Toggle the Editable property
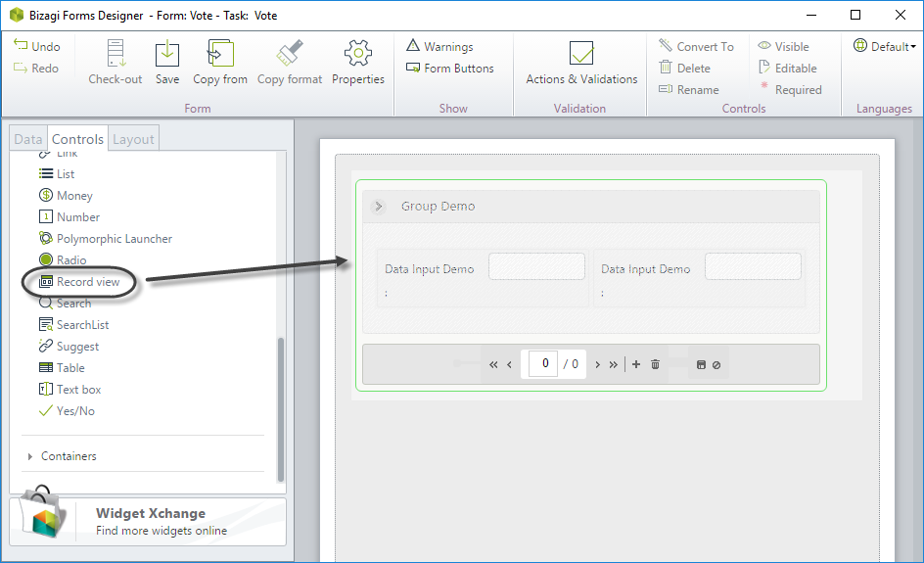The width and height of the screenshot is (924, 563). tap(788, 68)
